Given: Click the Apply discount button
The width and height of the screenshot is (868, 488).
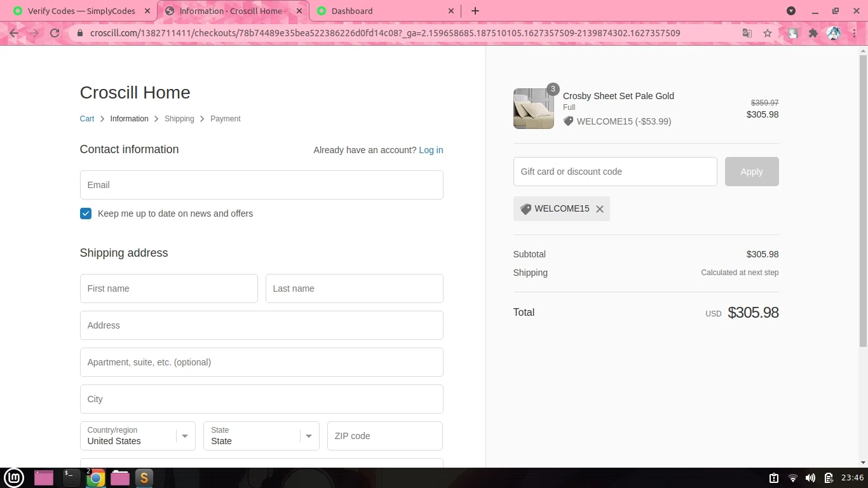Looking at the screenshot, I should pos(752,172).
